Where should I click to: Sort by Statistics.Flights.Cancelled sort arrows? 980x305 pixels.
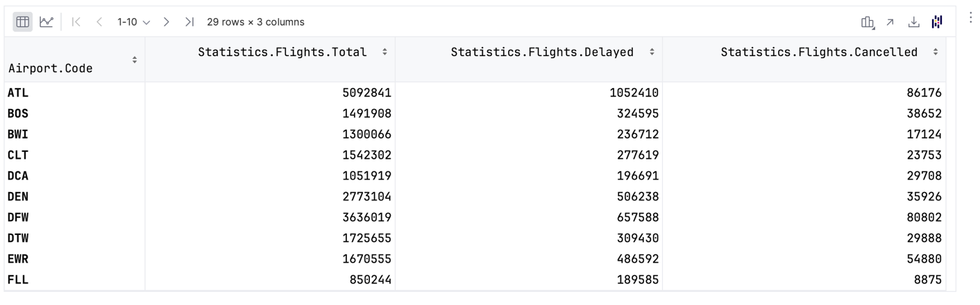(x=936, y=52)
